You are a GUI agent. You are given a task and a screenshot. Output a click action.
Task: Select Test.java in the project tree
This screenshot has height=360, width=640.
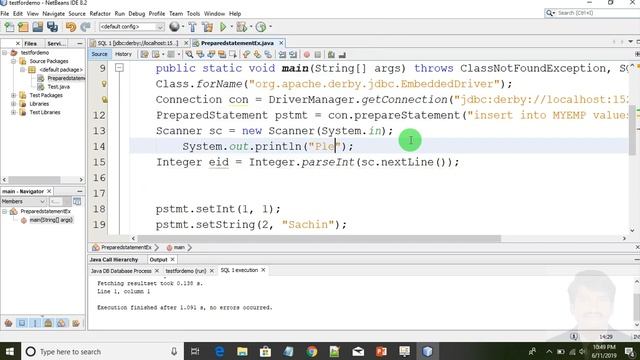tap(58, 87)
